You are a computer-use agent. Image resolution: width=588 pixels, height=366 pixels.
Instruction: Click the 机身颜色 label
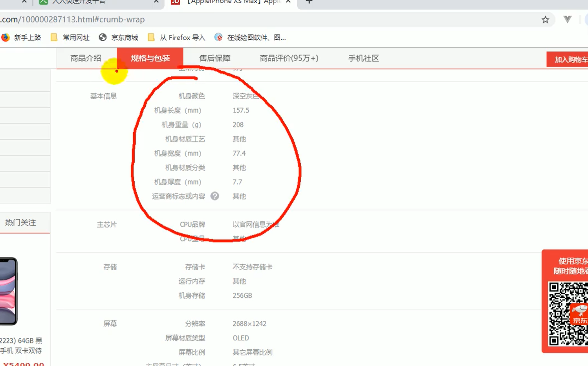[x=192, y=96]
